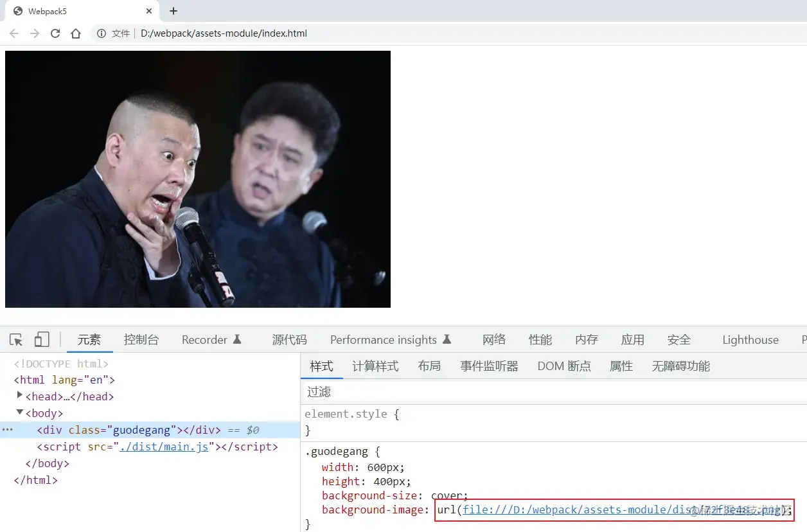Click inside the browser address bar

tap(257, 33)
